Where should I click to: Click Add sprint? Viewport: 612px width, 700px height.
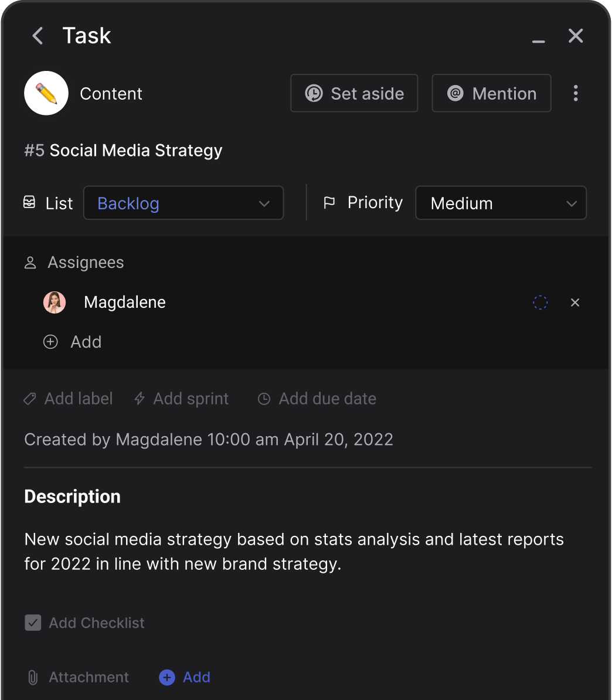point(181,399)
